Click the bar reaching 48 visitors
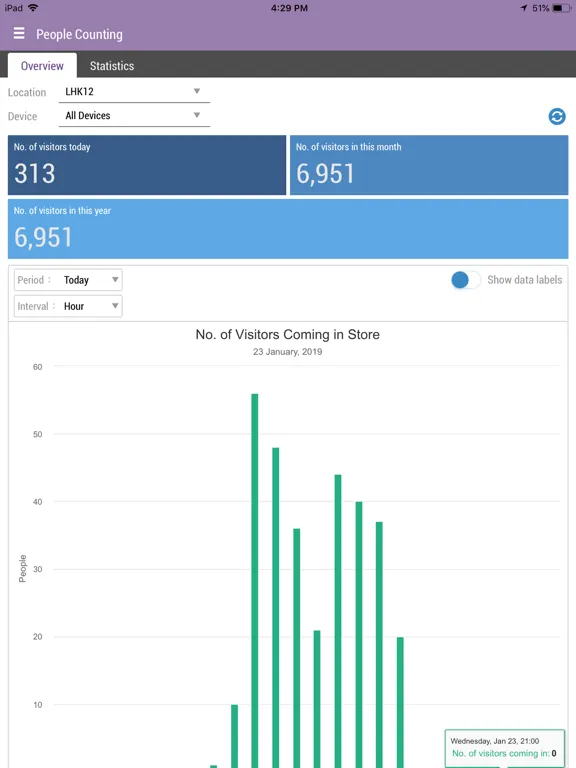The height and width of the screenshot is (768, 576). point(276,607)
